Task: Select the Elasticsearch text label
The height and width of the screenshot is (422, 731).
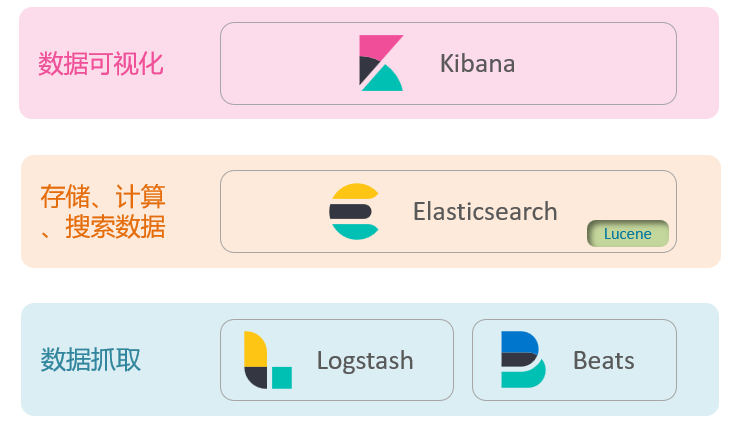Action: 485,211
